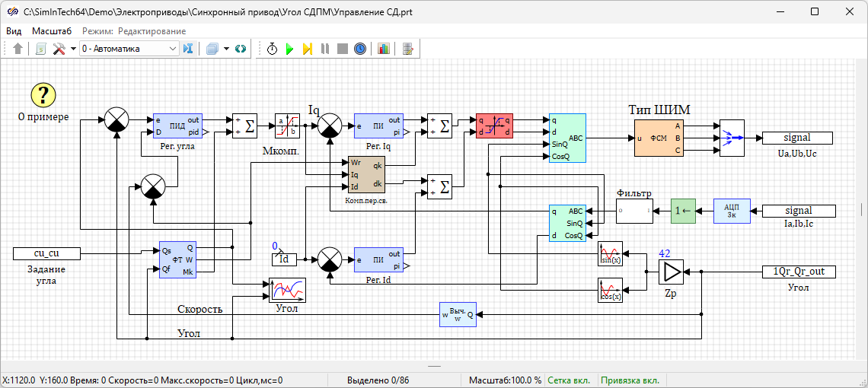Start simulation with the green play button

point(289,49)
